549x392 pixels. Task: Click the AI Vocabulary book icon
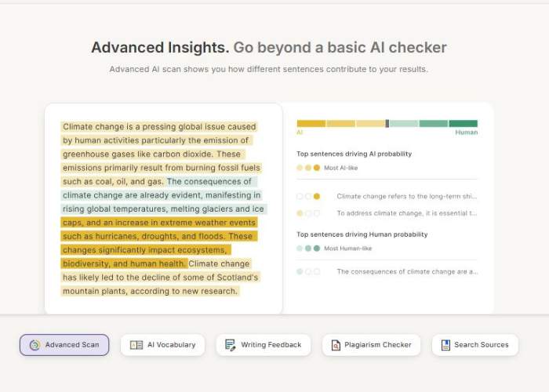click(136, 345)
